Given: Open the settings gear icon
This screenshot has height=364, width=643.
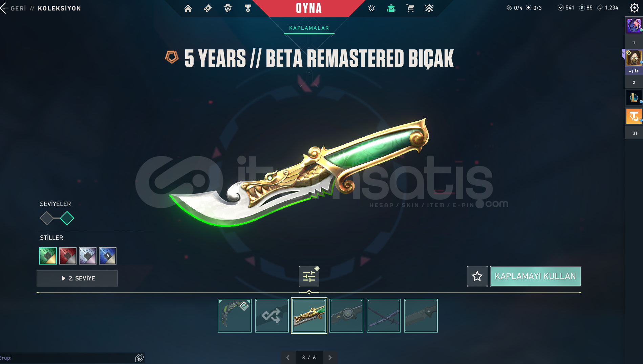Looking at the screenshot, I should coord(634,8).
